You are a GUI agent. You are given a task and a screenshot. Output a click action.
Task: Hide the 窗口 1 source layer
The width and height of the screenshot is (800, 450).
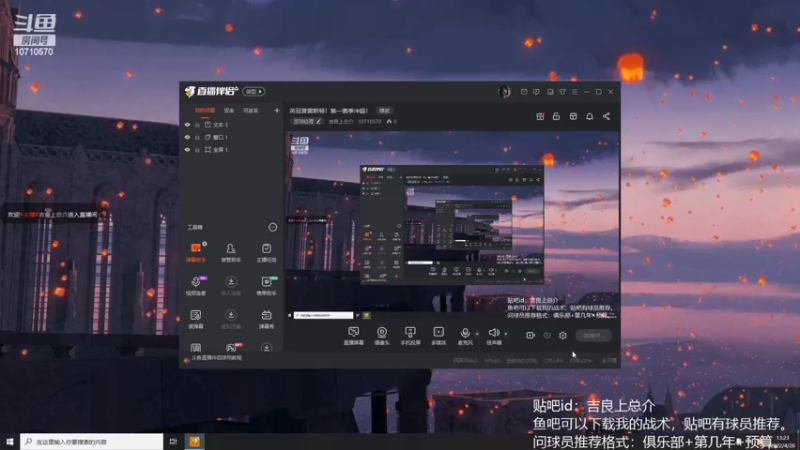tap(187, 137)
